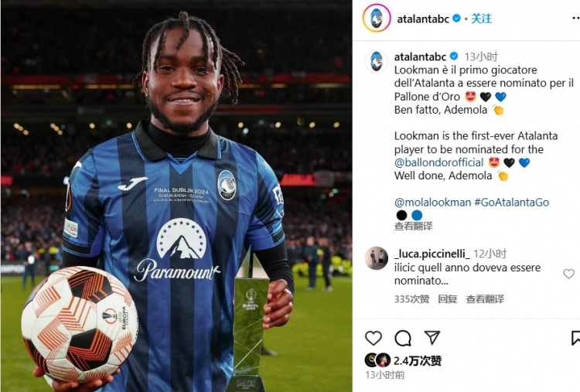Open the atalantabc username in header
Viewport: 580px width, 392px height.
pyautogui.click(x=423, y=19)
